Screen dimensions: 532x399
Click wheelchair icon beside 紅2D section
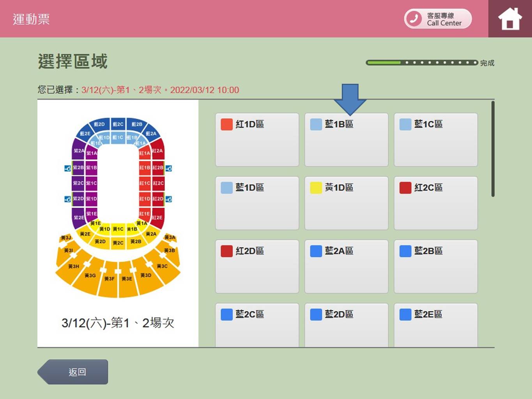pos(169,199)
